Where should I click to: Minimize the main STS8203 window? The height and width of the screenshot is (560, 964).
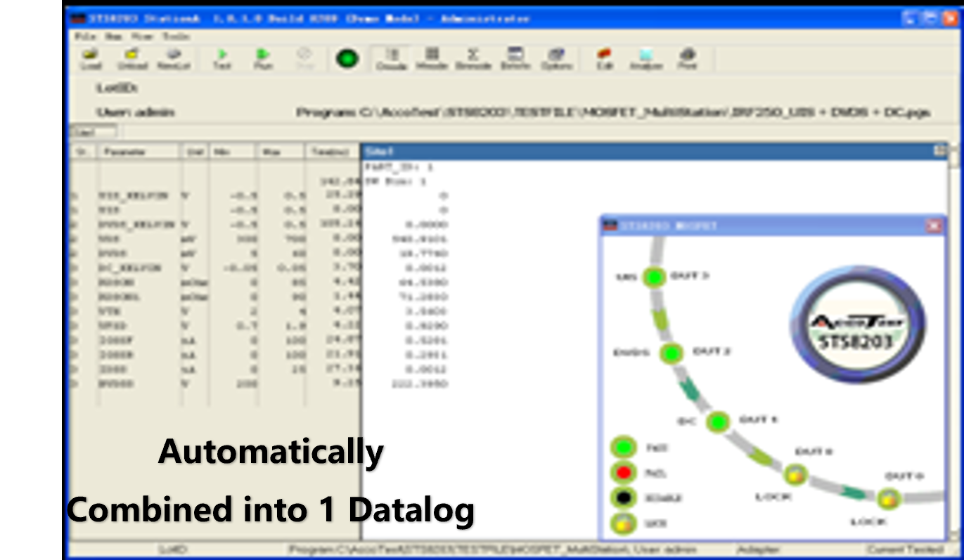[911, 18]
